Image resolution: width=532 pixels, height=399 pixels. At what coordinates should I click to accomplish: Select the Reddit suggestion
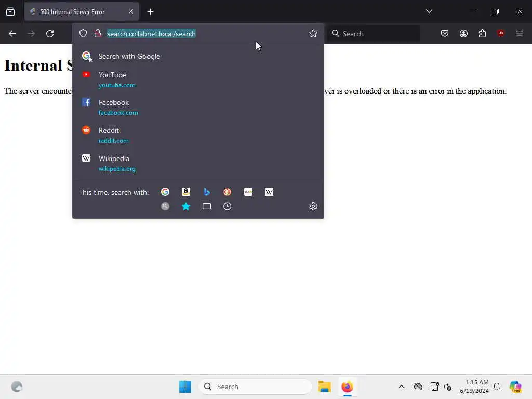(x=198, y=136)
